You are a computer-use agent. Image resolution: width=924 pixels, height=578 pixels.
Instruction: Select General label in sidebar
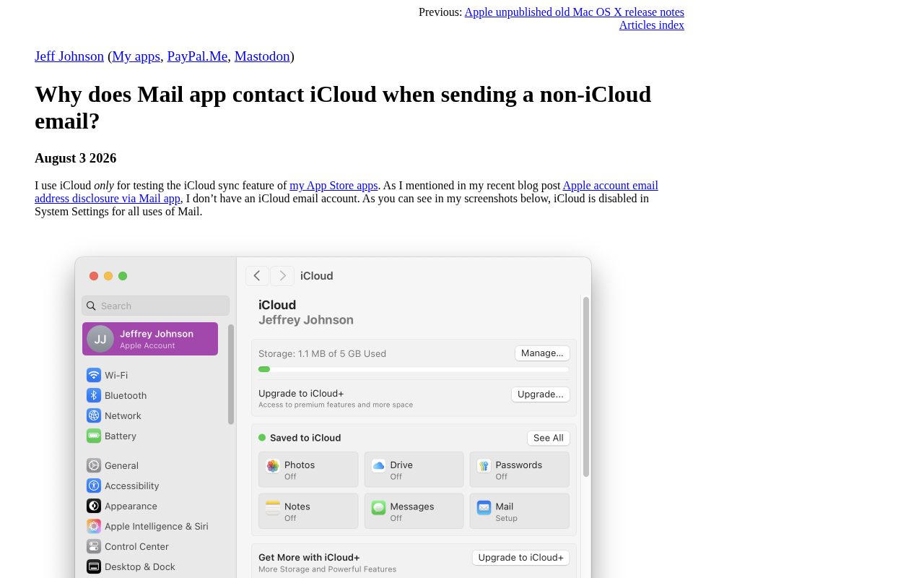pos(121,465)
